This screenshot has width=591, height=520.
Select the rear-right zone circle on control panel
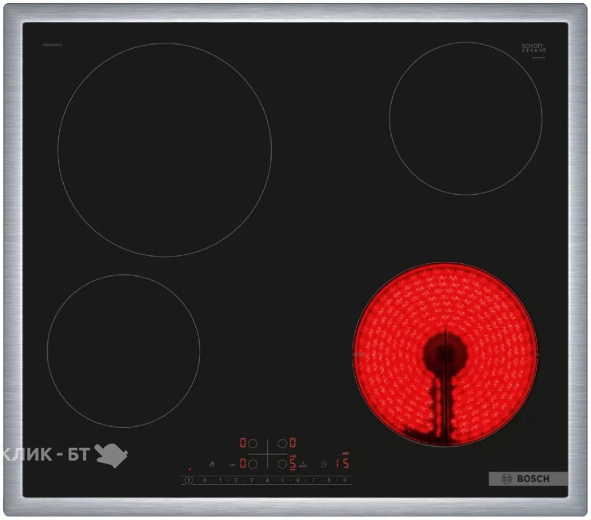(x=282, y=444)
